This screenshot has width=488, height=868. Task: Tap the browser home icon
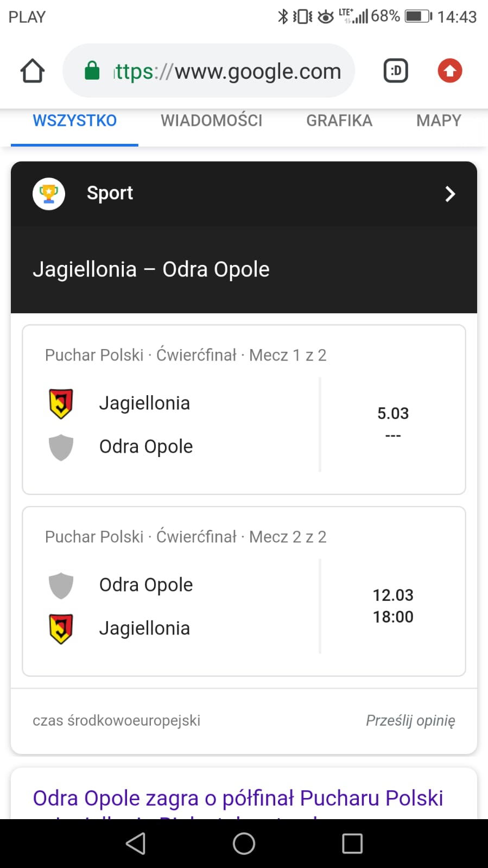point(32,71)
